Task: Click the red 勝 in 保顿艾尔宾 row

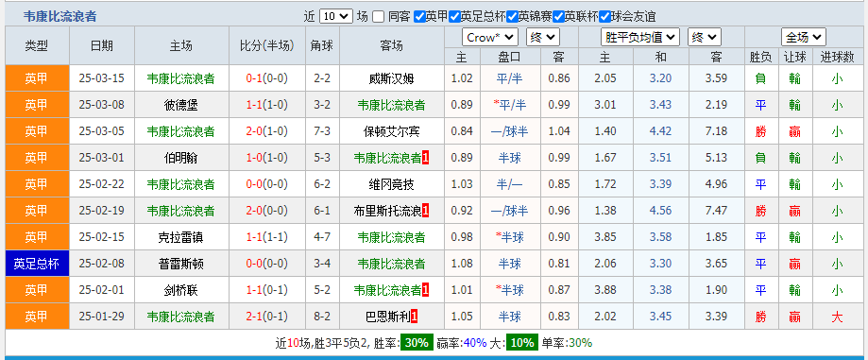Action: tap(760, 132)
